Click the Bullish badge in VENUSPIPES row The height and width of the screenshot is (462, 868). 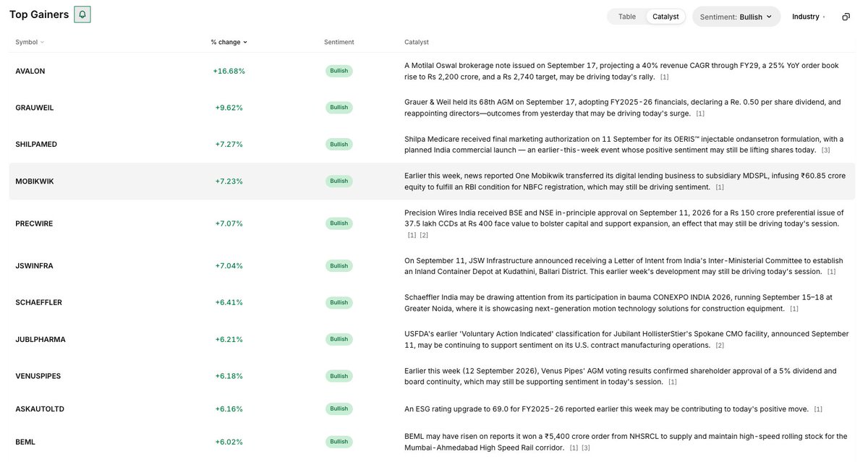coord(339,376)
